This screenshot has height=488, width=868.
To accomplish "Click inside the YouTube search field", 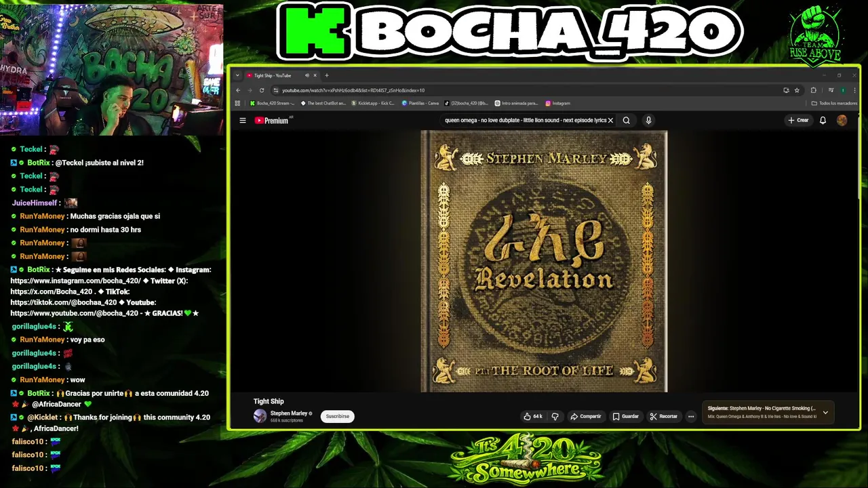I will click(x=526, y=121).
